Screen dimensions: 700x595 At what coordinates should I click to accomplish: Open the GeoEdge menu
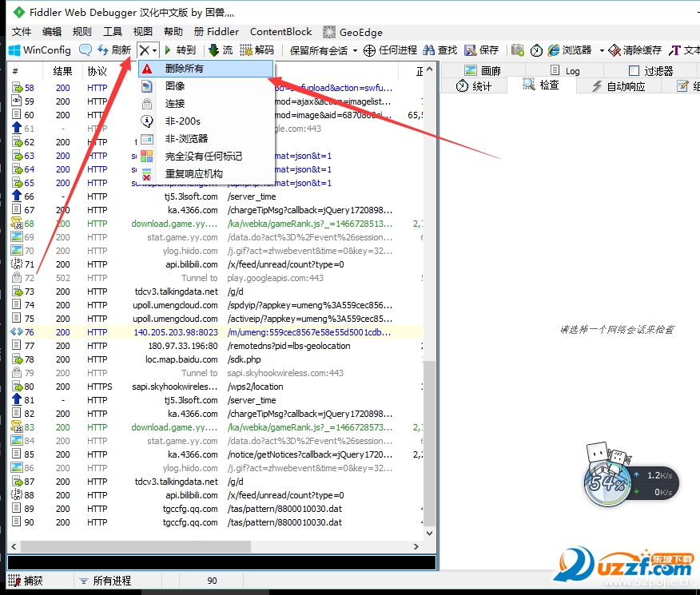click(352, 32)
